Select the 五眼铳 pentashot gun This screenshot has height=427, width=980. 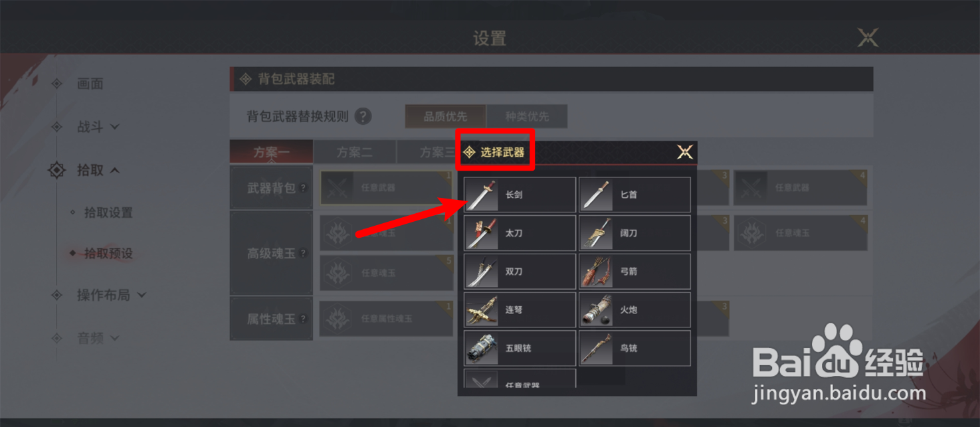pyautogui.click(x=520, y=348)
